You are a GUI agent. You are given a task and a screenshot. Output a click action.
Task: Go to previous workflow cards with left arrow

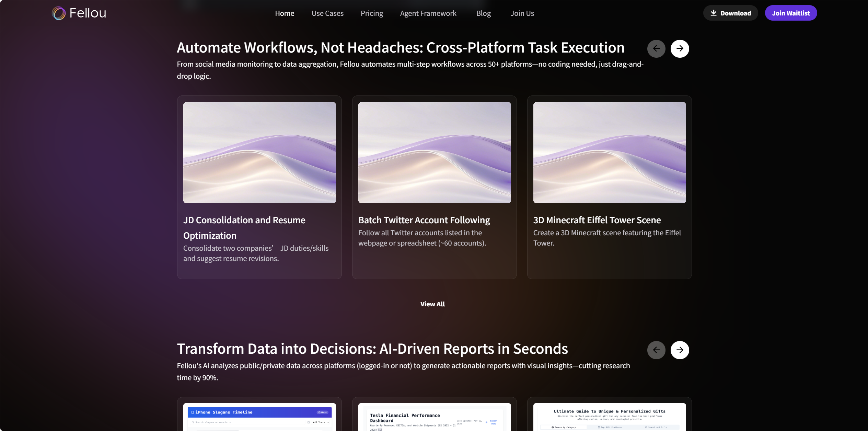coord(656,49)
